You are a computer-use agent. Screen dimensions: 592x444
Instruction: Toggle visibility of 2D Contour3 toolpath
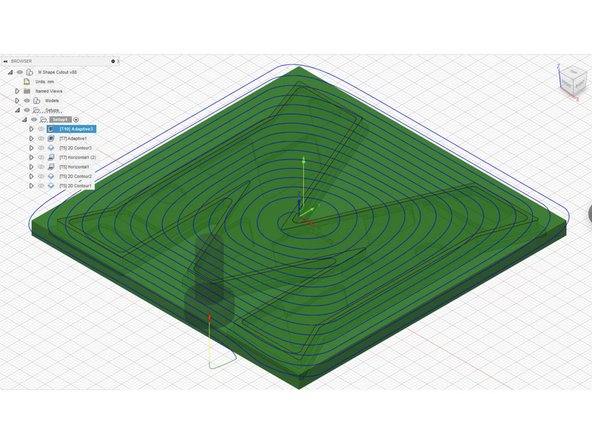tap(41, 148)
